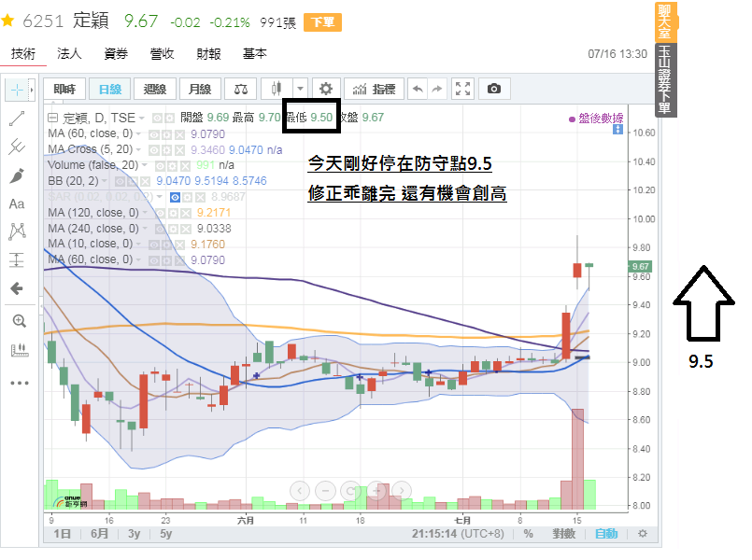
Task: Remove the Volume (false, 20) indicator
Action: click(185, 166)
